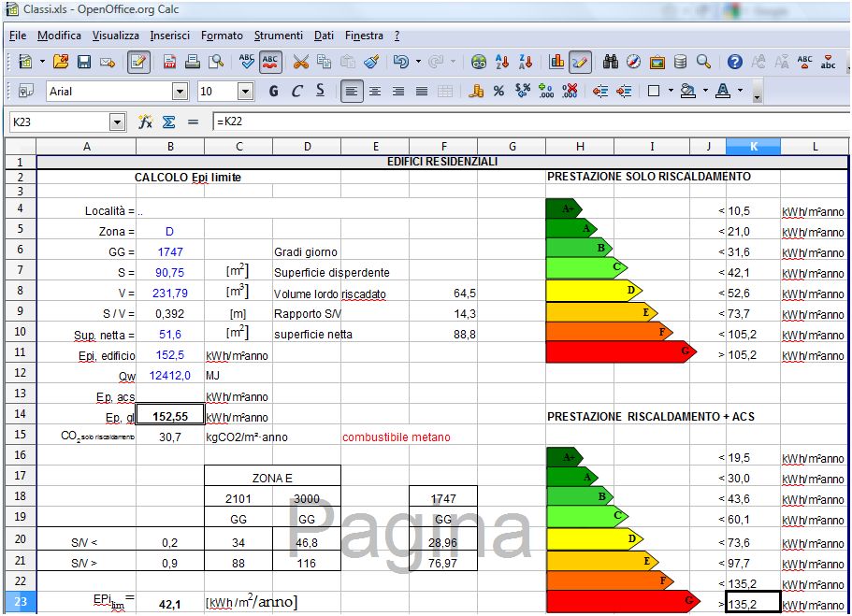Toggle underline formatting (S)
The width and height of the screenshot is (852, 616).
(321, 92)
